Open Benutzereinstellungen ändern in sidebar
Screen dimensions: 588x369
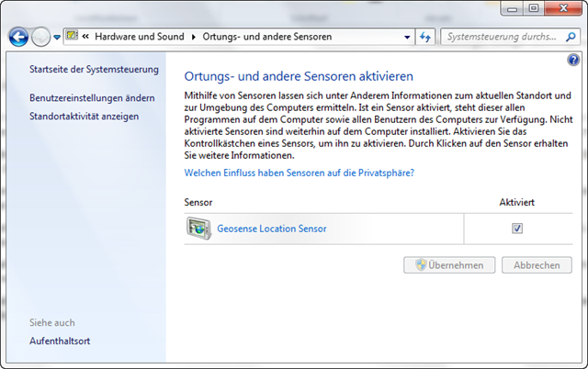coord(92,97)
